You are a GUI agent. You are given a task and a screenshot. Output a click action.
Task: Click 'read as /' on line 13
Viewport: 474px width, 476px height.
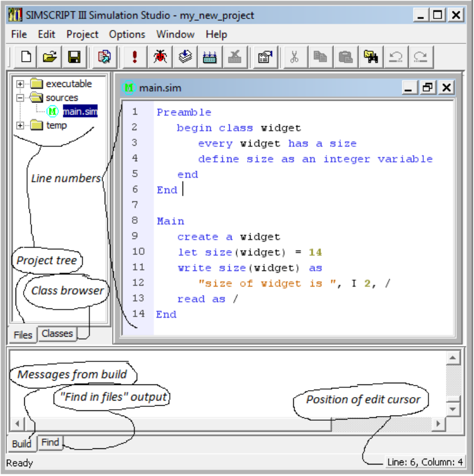[207, 299]
